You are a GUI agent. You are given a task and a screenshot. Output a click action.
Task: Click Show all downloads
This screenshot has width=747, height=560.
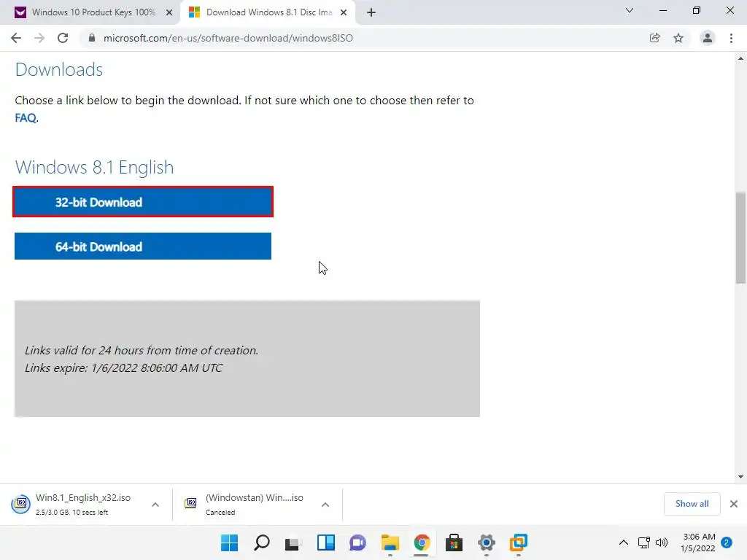pos(692,504)
